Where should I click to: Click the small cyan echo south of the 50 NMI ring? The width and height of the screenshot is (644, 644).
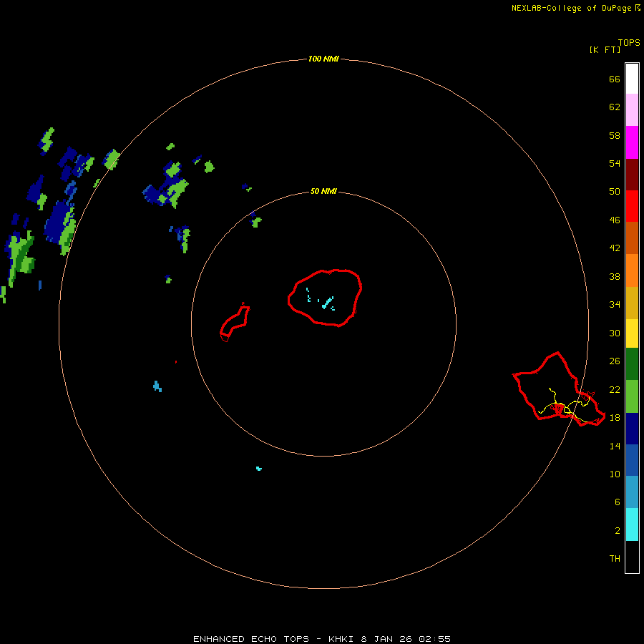(x=259, y=468)
